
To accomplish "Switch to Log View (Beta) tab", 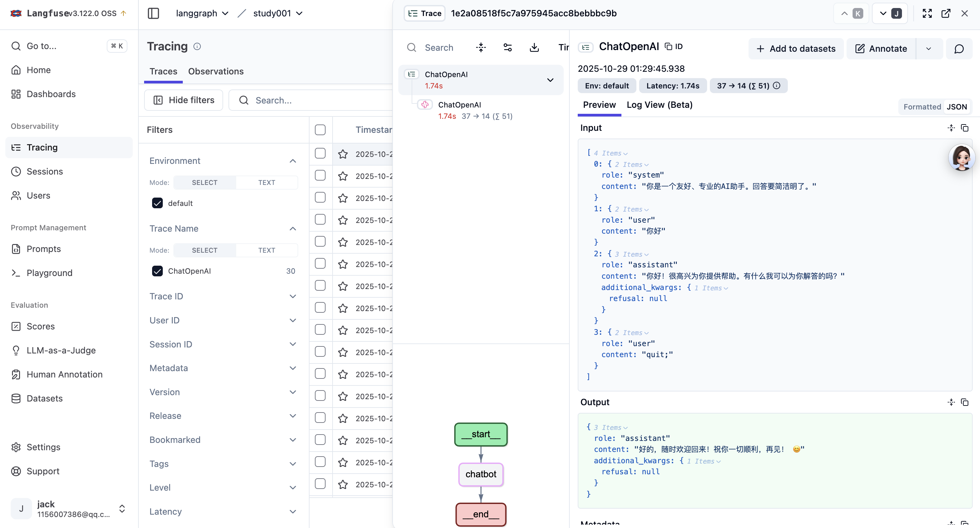I will (x=659, y=105).
